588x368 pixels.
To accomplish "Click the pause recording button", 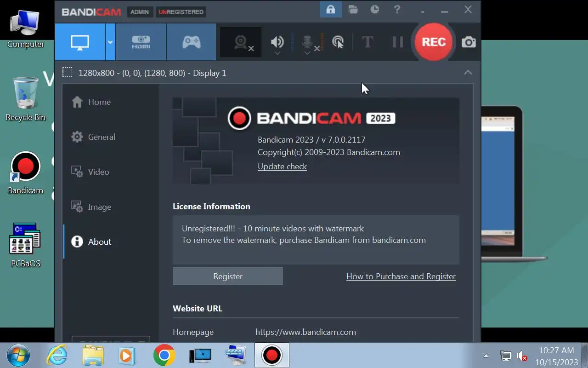I will click(398, 42).
